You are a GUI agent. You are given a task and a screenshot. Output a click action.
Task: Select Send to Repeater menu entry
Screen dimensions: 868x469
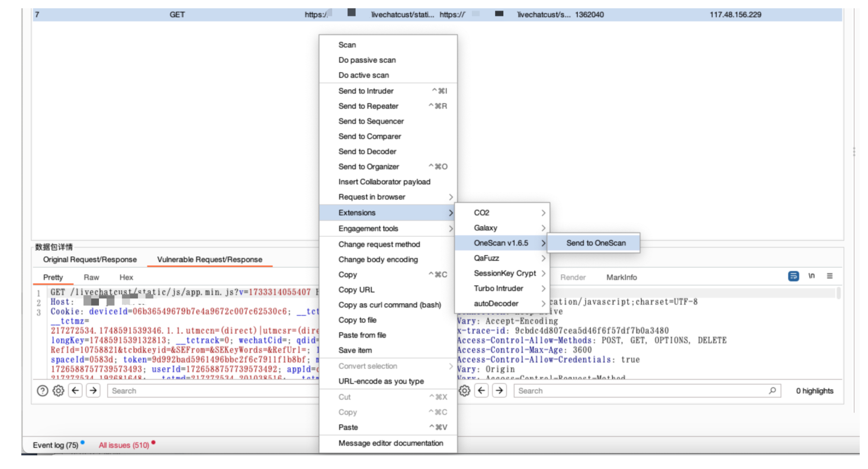(368, 106)
